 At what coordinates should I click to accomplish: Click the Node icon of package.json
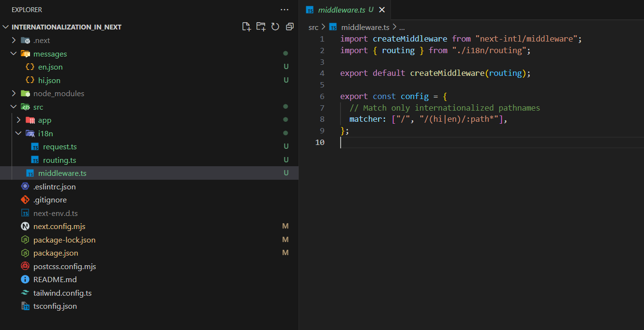[x=25, y=253]
